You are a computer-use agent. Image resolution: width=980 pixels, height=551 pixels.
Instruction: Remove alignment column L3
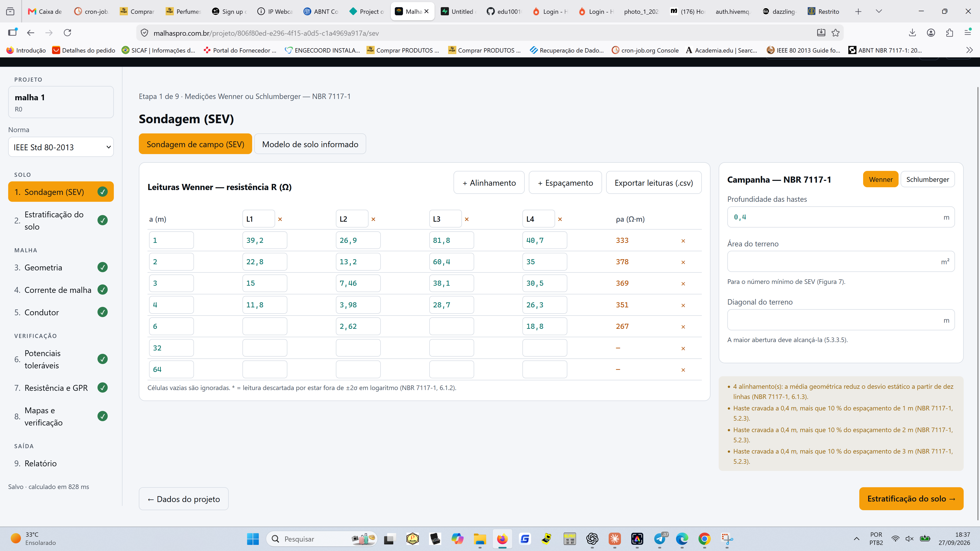(467, 219)
